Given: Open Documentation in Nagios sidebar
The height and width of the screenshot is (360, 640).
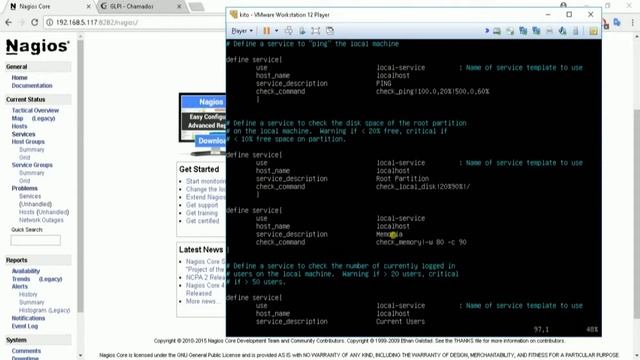Looking at the screenshot, I should pyautogui.click(x=32, y=86).
